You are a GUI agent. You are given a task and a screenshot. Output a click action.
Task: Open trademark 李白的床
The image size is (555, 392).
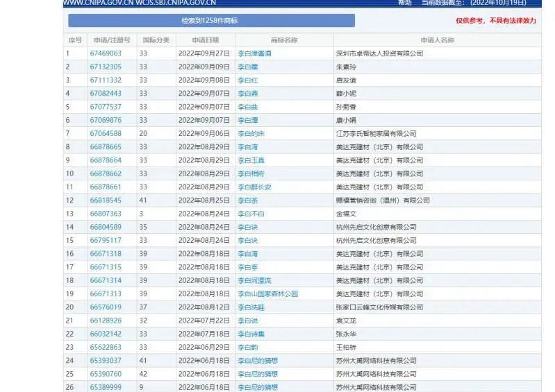pyautogui.click(x=251, y=134)
